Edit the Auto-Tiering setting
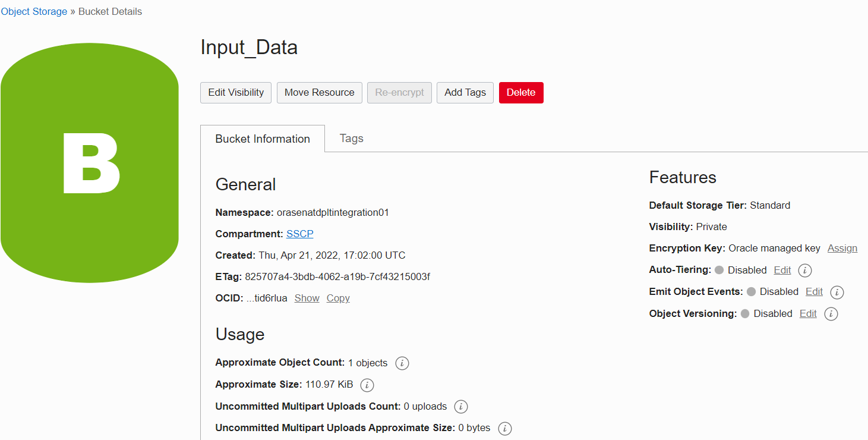The image size is (868, 440). (x=782, y=271)
